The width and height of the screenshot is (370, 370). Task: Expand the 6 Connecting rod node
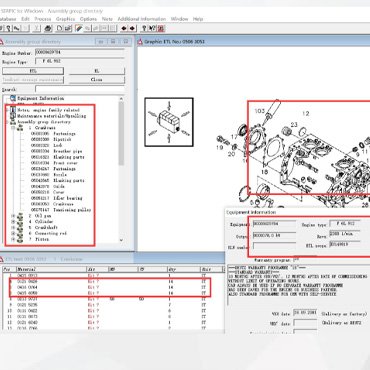tap(13, 234)
